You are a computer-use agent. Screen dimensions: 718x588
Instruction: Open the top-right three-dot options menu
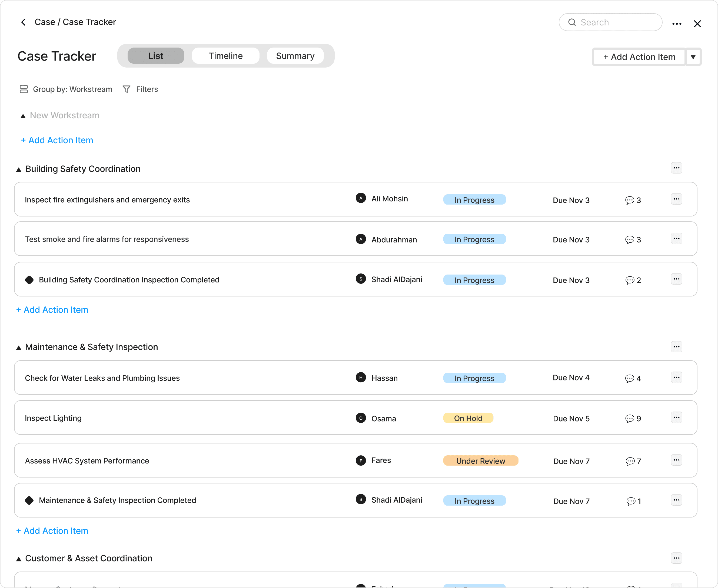click(677, 24)
